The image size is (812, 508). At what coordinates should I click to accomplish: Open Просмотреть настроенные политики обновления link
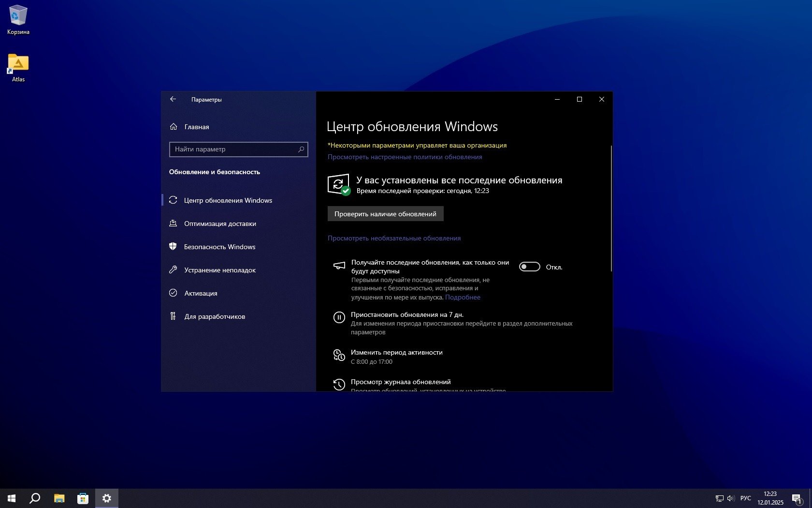(405, 157)
